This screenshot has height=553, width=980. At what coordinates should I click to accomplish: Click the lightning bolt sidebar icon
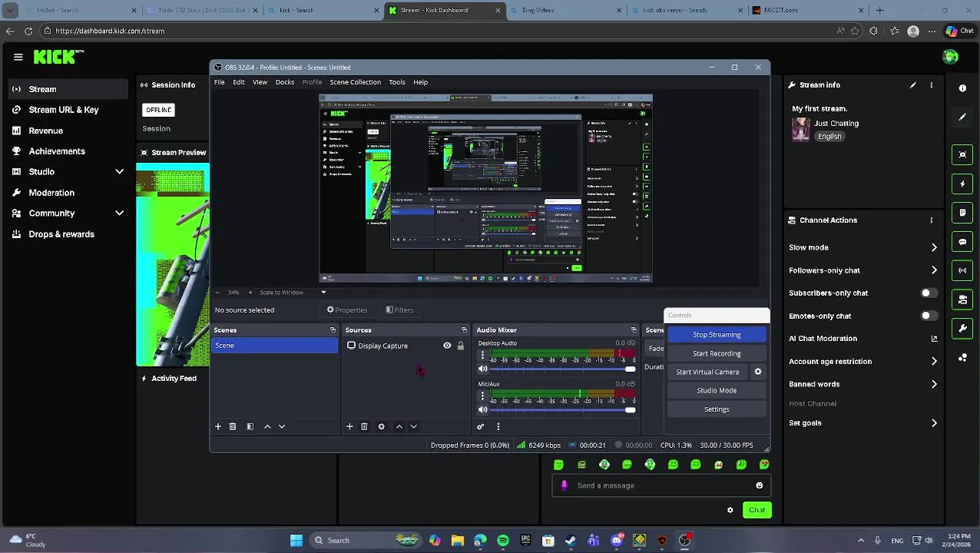(962, 184)
